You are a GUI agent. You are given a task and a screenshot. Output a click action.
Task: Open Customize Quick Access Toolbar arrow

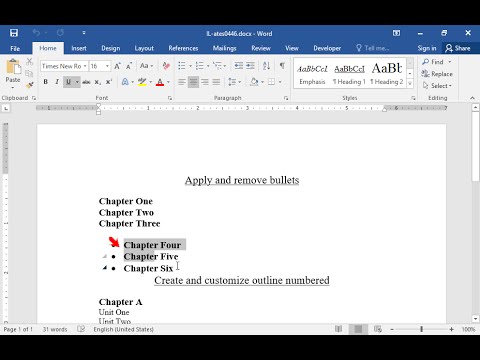click(84, 33)
